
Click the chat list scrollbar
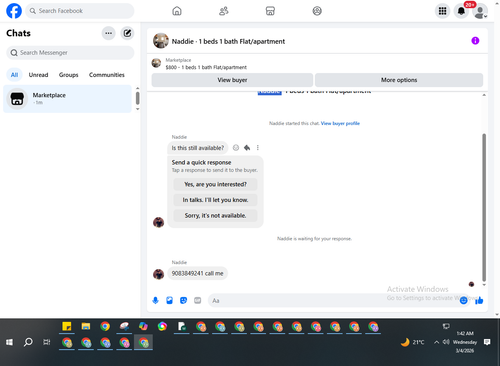pos(137,98)
